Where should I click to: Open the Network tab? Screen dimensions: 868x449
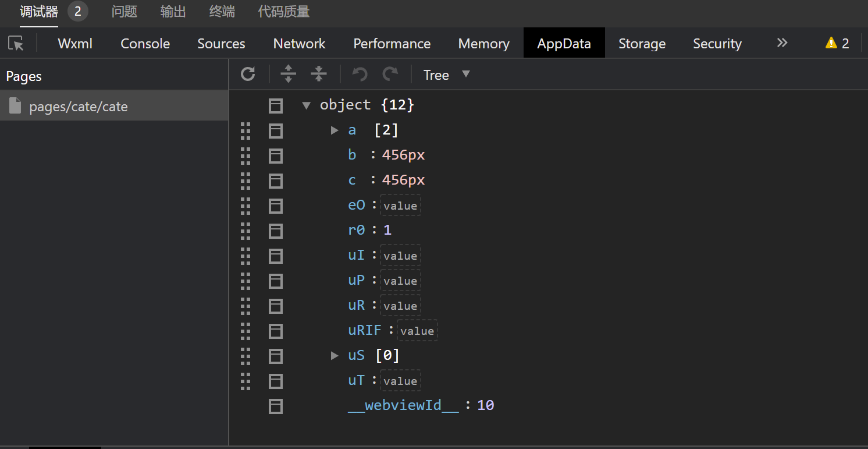coord(299,44)
